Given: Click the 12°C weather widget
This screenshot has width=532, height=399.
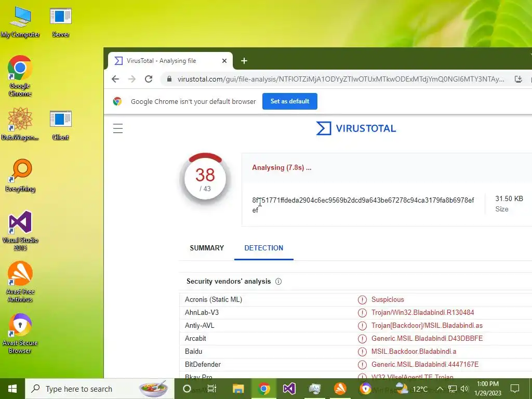Looking at the screenshot, I should (x=411, y=389).
